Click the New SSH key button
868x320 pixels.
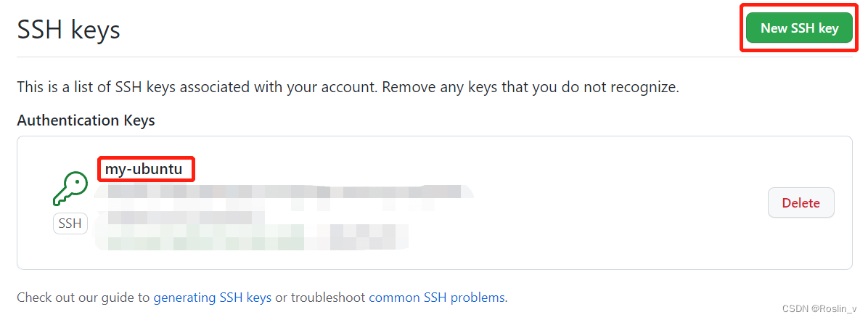tap(799, 28)
